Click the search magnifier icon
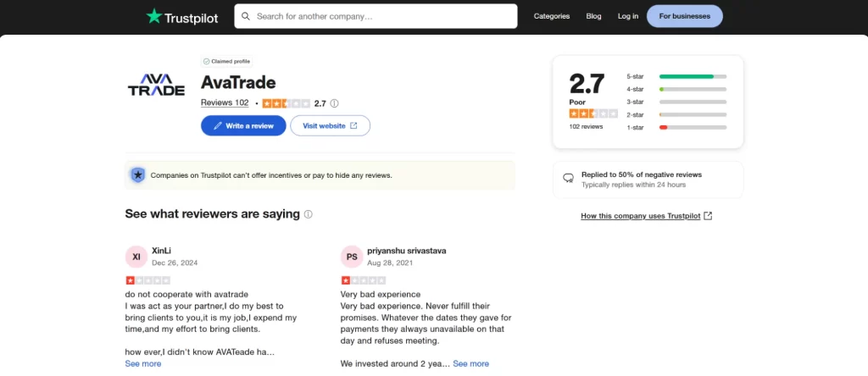This screenshot has height=376, width=868. pyautogui.click(x=246, y=16)
